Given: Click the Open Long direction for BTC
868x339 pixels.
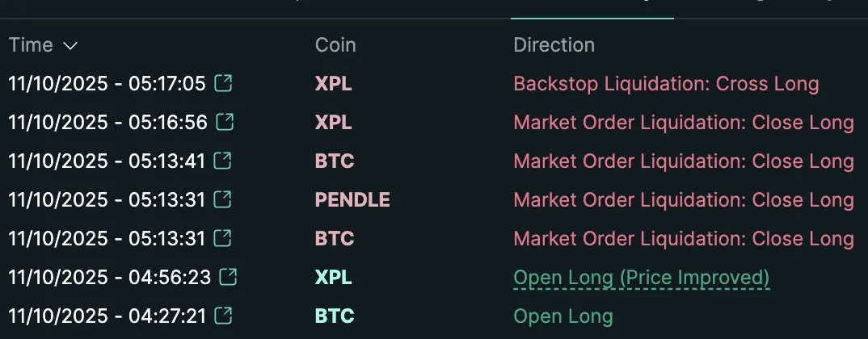Looking at the screenshot, I should (x=563, y=316).
